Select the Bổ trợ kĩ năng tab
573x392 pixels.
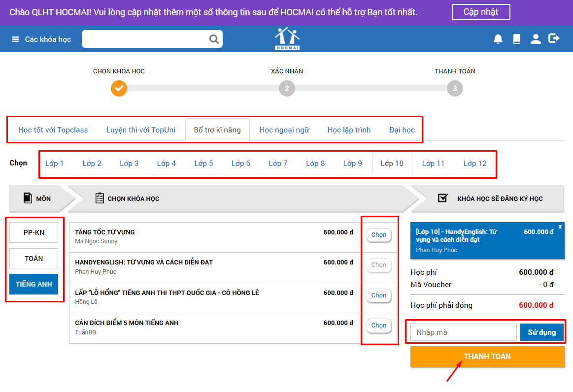pyautogui.click(x=217, y=130)
